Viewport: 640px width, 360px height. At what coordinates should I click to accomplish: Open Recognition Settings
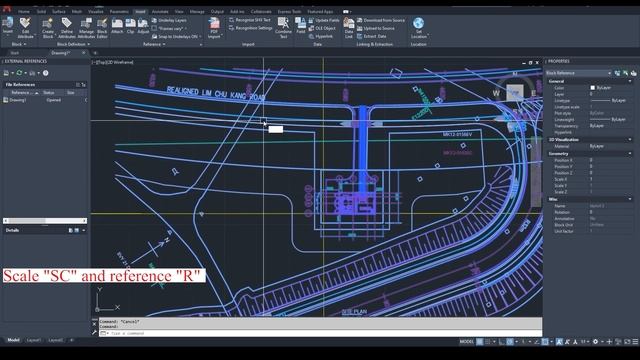pos(250,28)
